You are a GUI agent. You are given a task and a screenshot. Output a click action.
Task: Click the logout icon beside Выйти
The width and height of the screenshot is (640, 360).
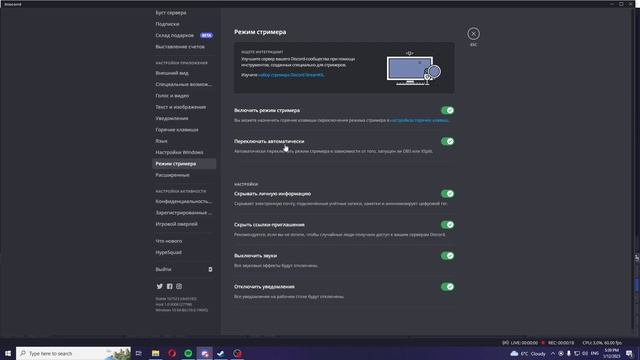click(x=210, y=269)
